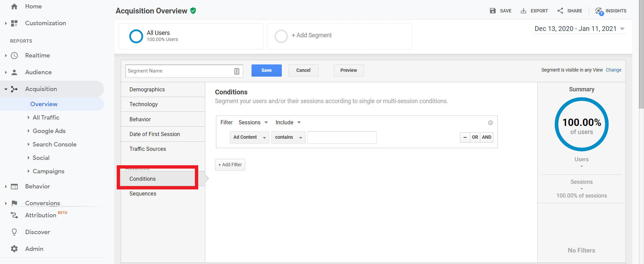This screenshot has height=264, width=644.
Task: Open the Include dropdown
Action: tap(288, 123)
